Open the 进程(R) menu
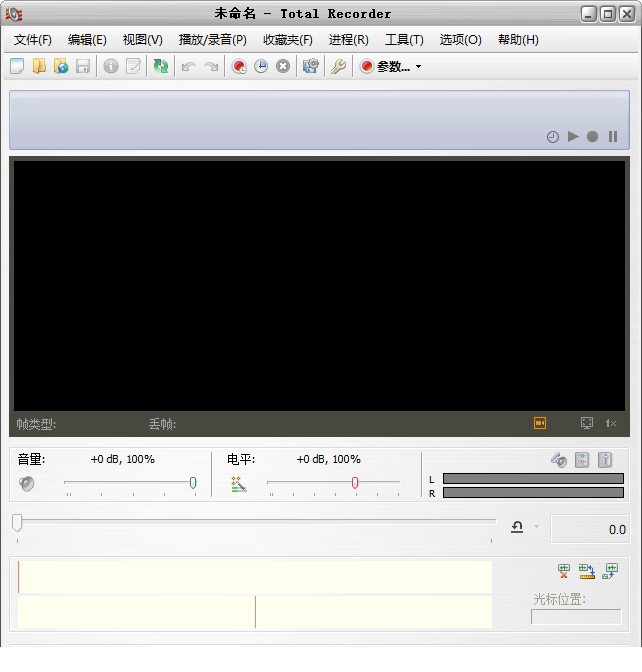Screen dimensions: 642x672 click(x=348, y=40)
